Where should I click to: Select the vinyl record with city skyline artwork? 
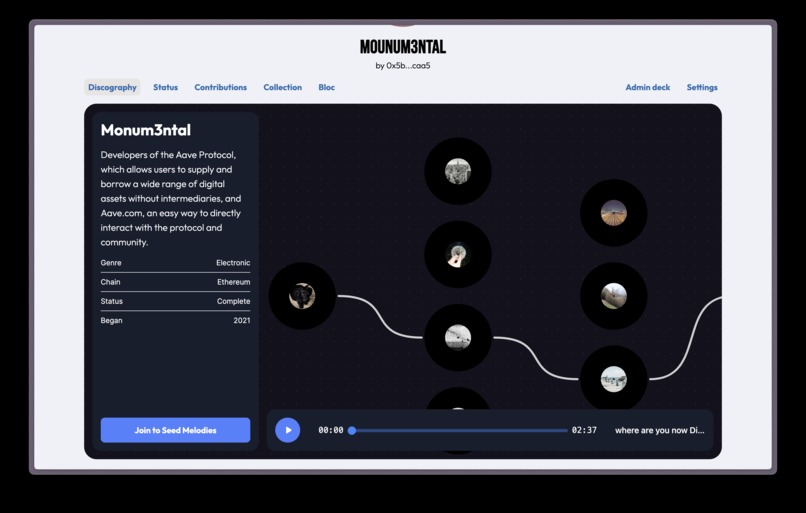(458, 171)
